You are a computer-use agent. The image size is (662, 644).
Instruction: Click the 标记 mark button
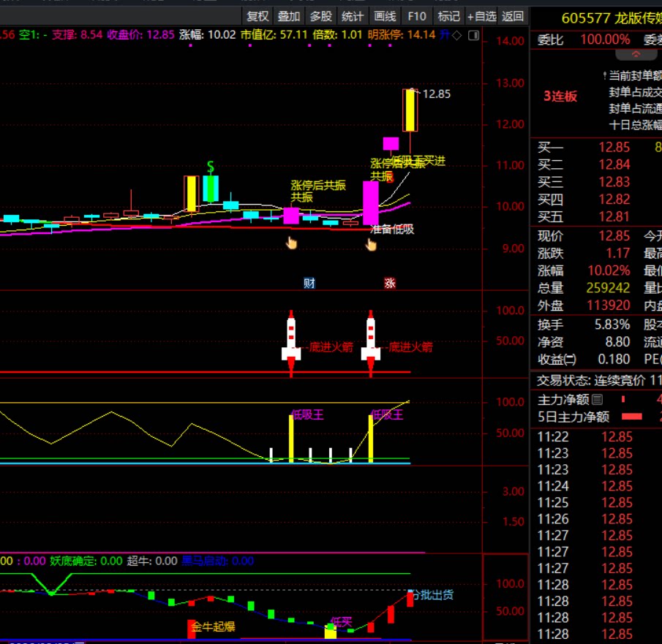(x=449, y=17)
